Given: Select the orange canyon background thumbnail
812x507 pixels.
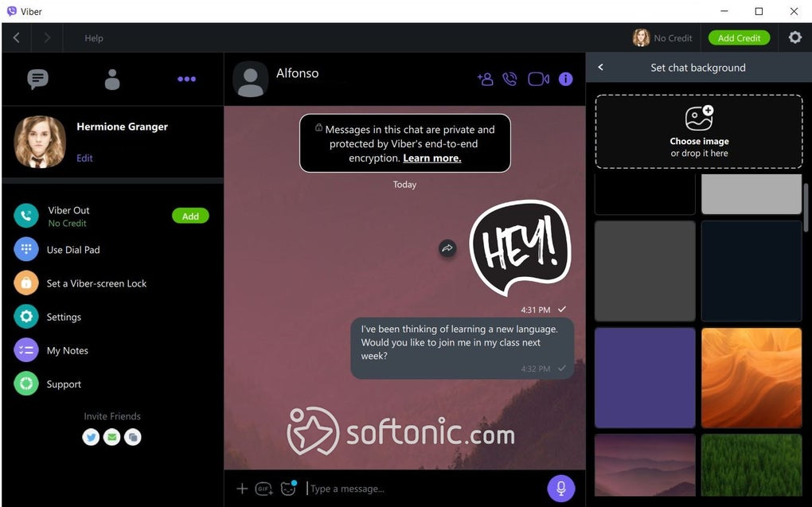Looking at the screenshot, I should 751,377.
